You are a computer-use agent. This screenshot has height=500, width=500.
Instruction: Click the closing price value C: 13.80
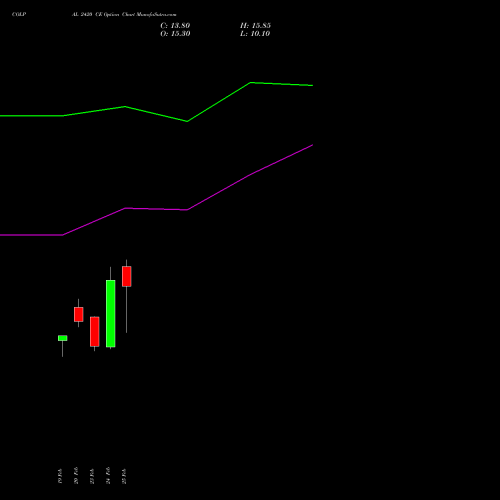point(175,26)
